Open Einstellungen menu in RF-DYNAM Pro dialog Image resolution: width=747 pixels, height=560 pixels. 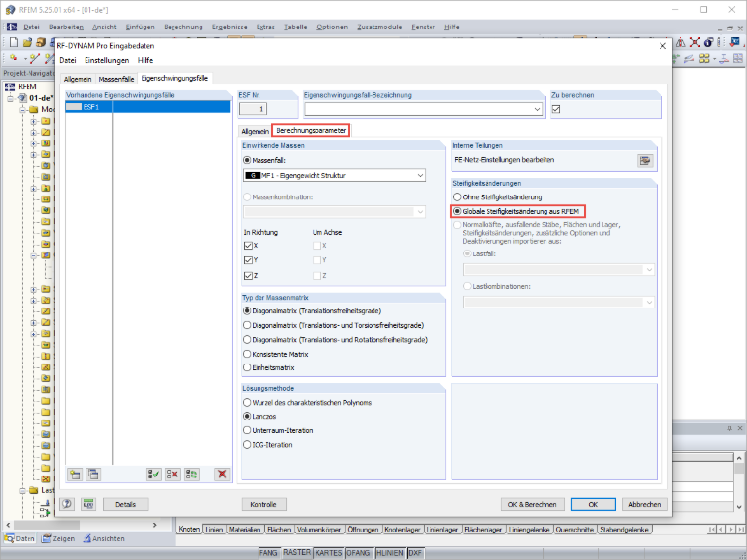tap(107, 61)
